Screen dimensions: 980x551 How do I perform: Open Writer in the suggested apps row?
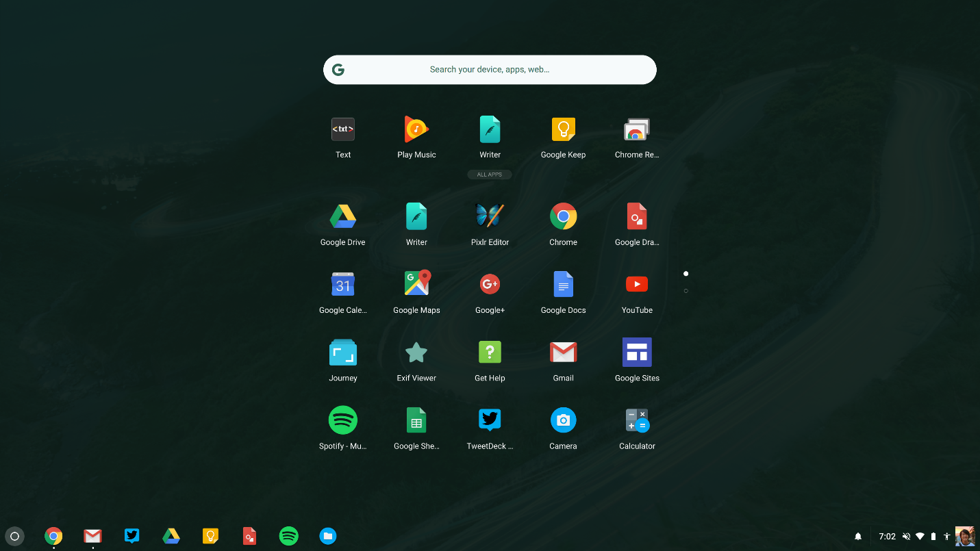(x=490, y=129)
